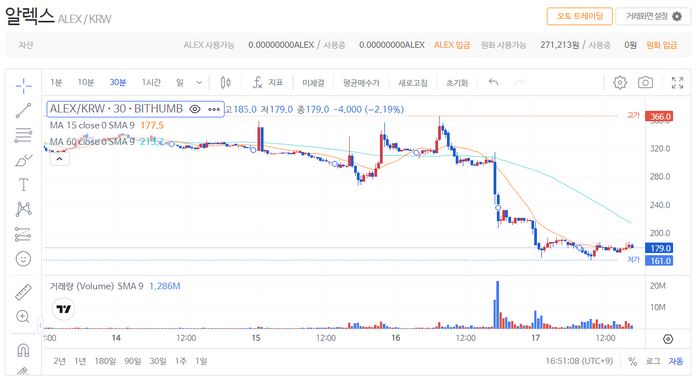Activate the zoom in tool
Viewport: 700px width, 377px height.
click(x=23, y=317)
